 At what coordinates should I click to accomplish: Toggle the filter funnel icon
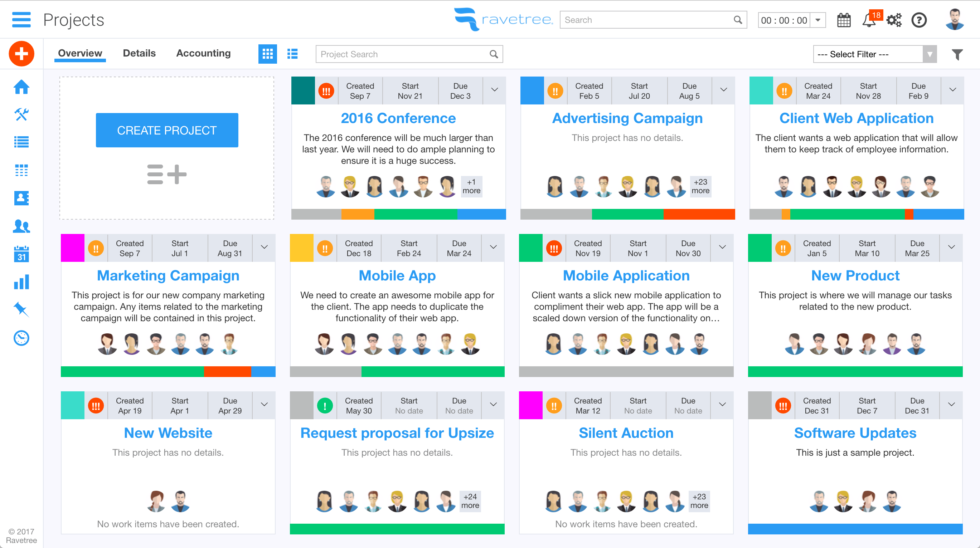(x=957, y=54)
